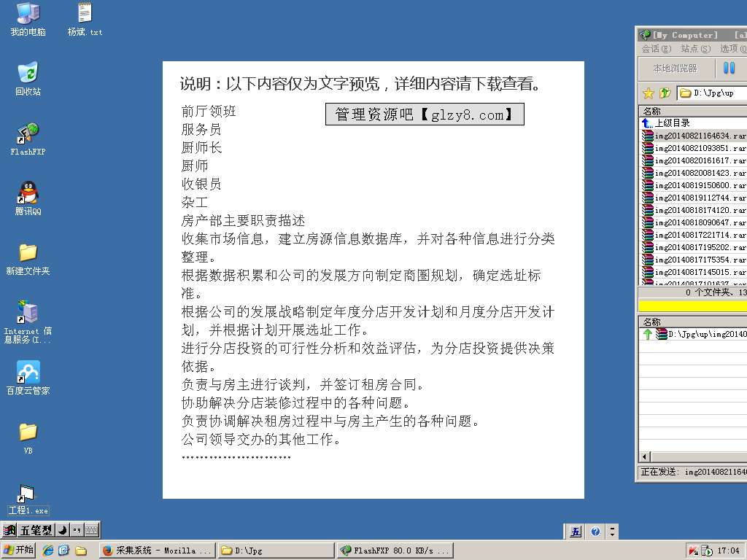Click the 17:04 system clock
747x560 pixels.
pos(729,551)
